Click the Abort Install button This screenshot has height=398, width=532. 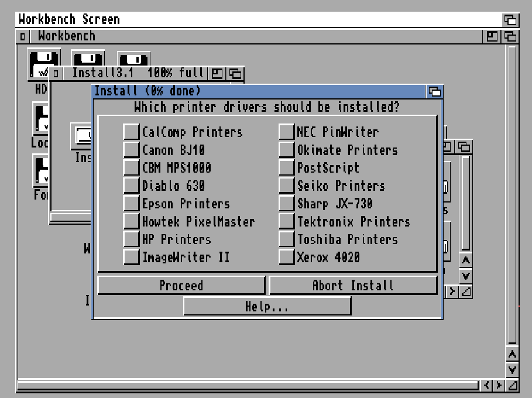353,286
